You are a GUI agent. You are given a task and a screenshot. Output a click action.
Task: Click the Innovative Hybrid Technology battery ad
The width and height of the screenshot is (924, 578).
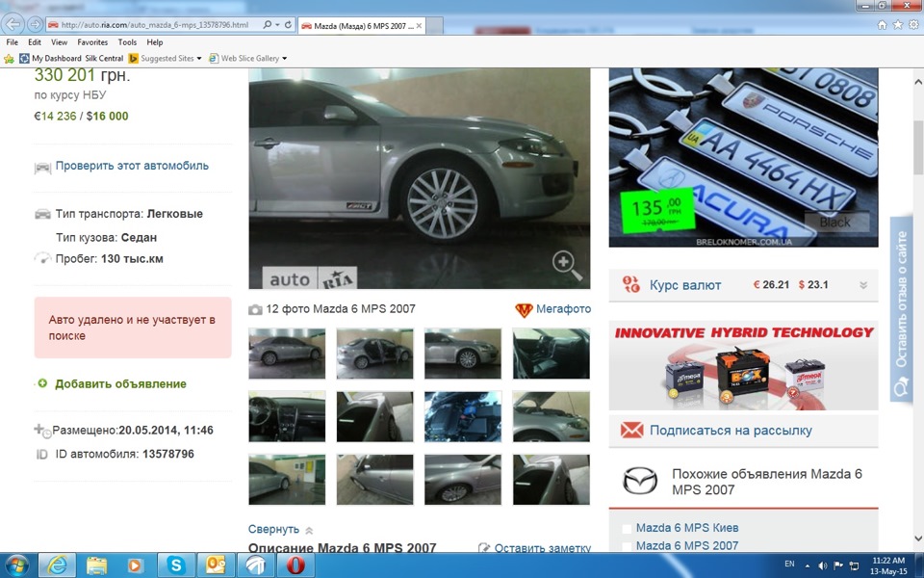pyautogui.click(x=743, y=366)
